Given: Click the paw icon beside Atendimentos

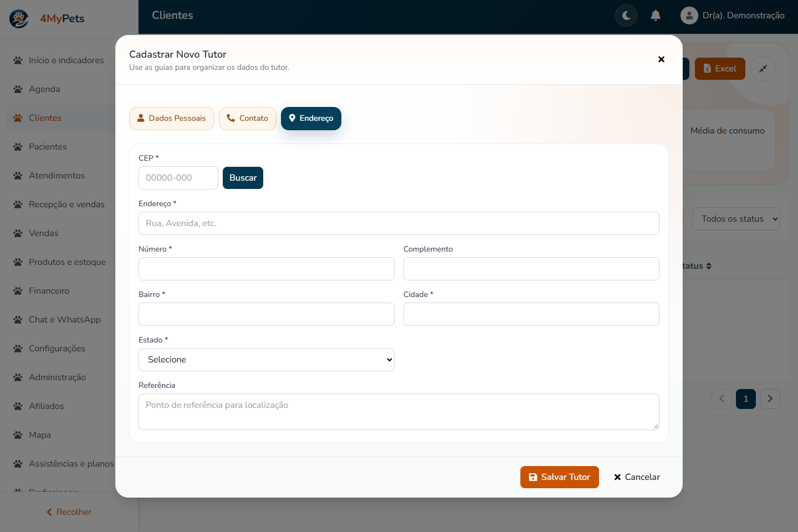Looking at the screenshot, I should tap(18, 176).
